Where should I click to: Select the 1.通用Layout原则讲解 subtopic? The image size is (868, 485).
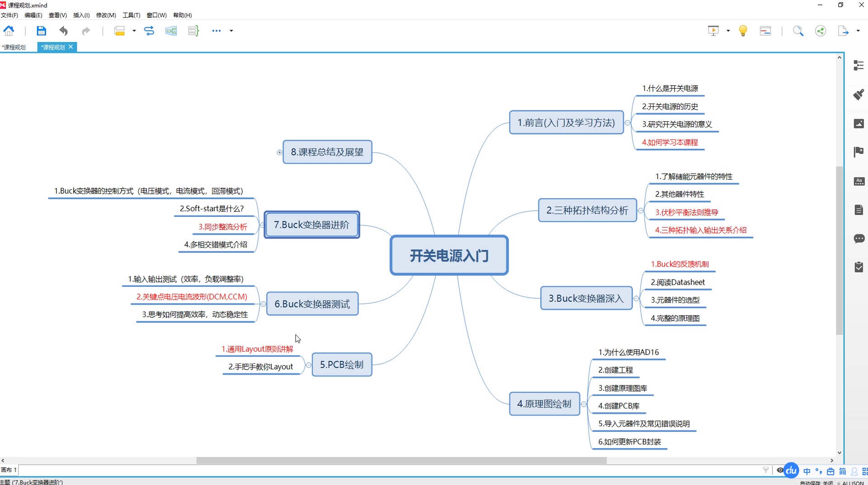(257, 349)
